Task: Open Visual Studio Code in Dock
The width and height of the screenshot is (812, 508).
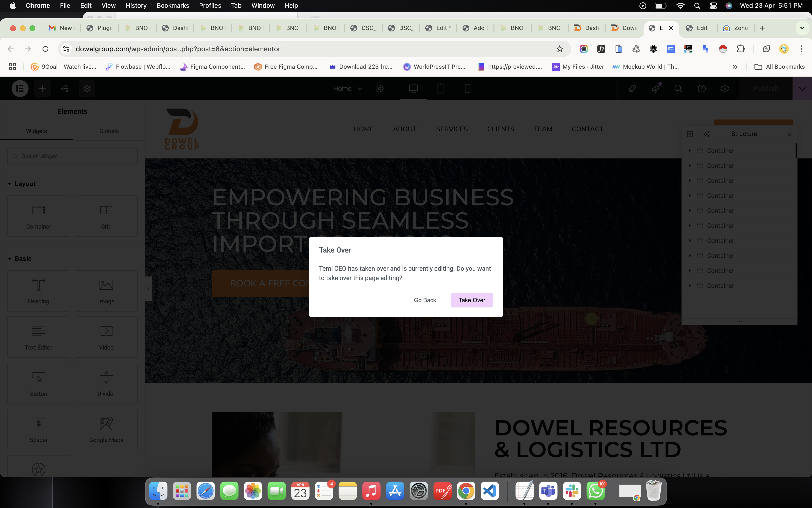Action: 490,491
